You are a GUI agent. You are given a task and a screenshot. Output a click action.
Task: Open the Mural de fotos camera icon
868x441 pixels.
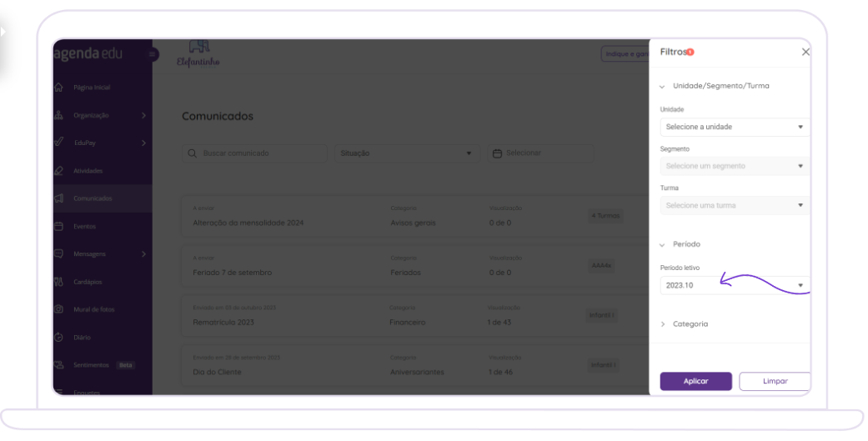click(x=58, y=309)
